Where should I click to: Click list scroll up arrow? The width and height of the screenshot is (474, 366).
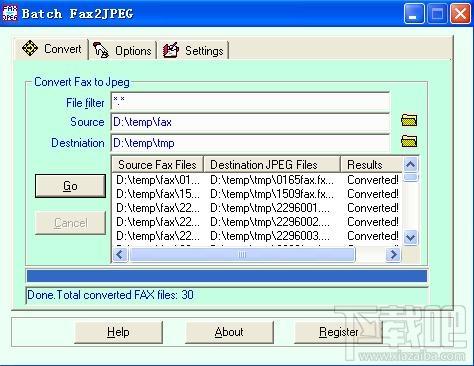411,164
